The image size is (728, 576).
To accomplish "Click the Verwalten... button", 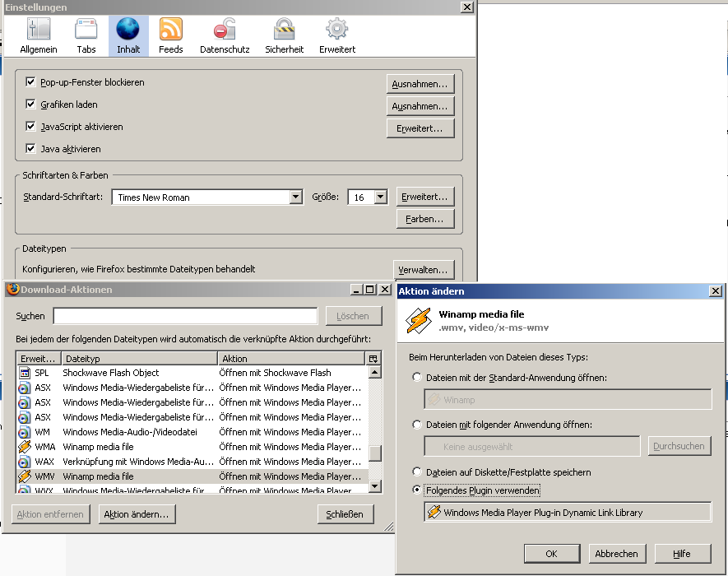I will pos(424,270).
